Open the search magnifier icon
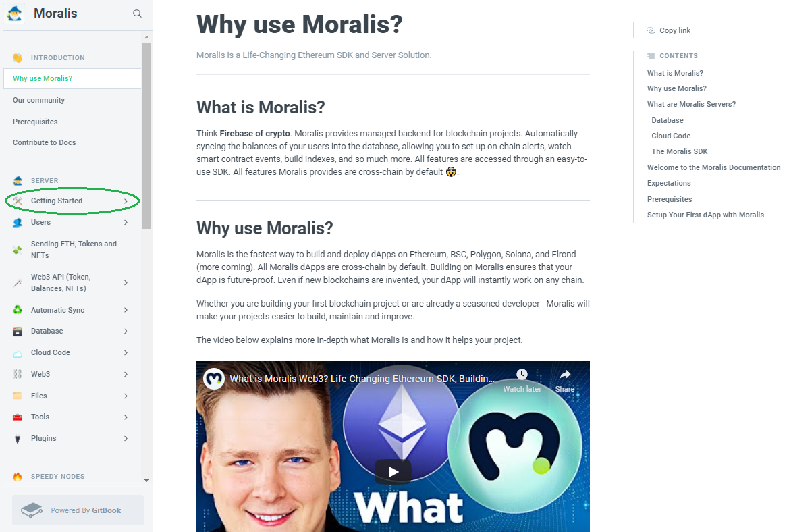The height and width of the screenshot is (532, 789). coord(137,14)
